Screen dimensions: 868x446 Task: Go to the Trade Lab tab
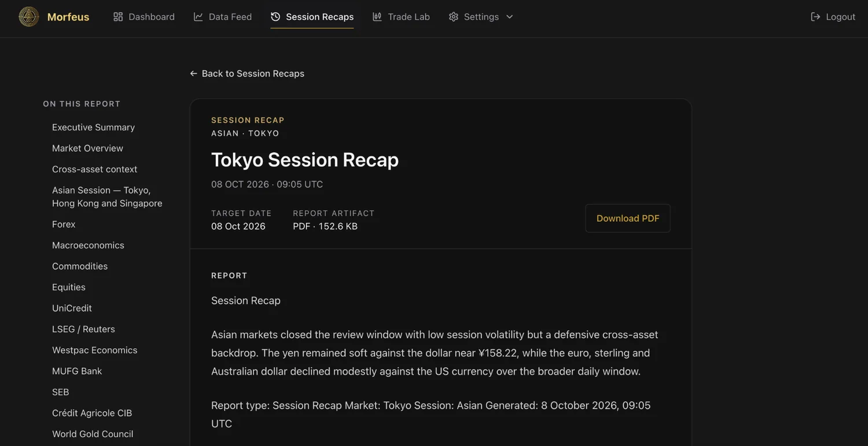(x=401, y=17)
